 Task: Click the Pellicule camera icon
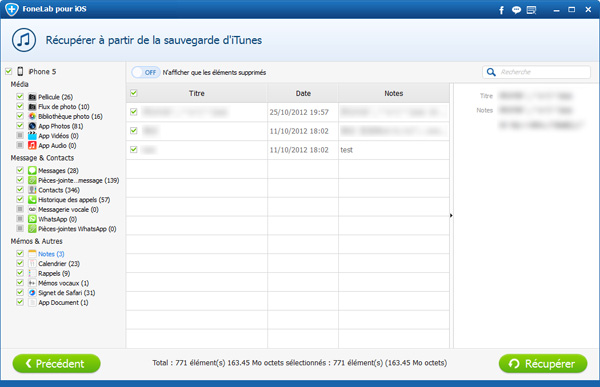click(32, 97)
